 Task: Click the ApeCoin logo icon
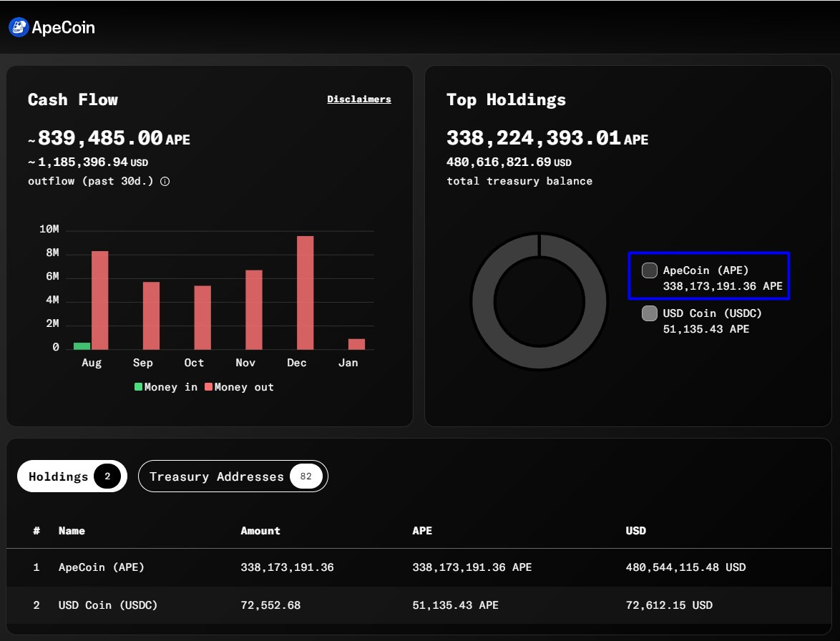pos(19,27)
